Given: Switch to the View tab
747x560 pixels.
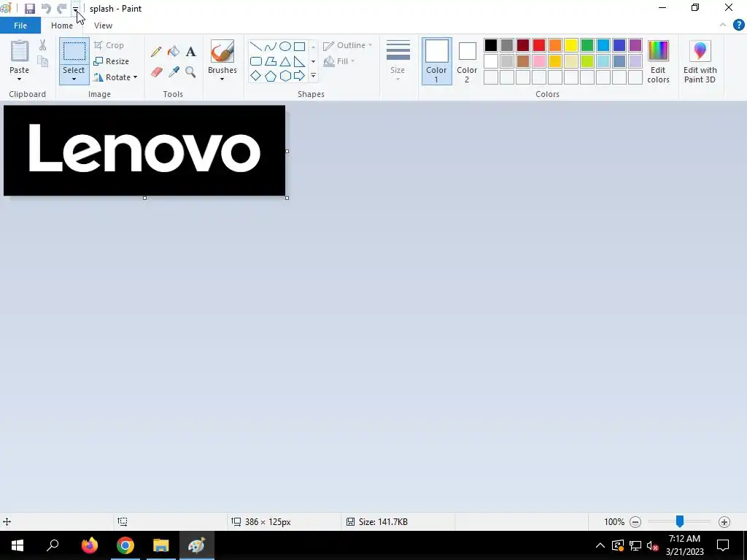Looking at the screenshot, I should coord(104,26).
